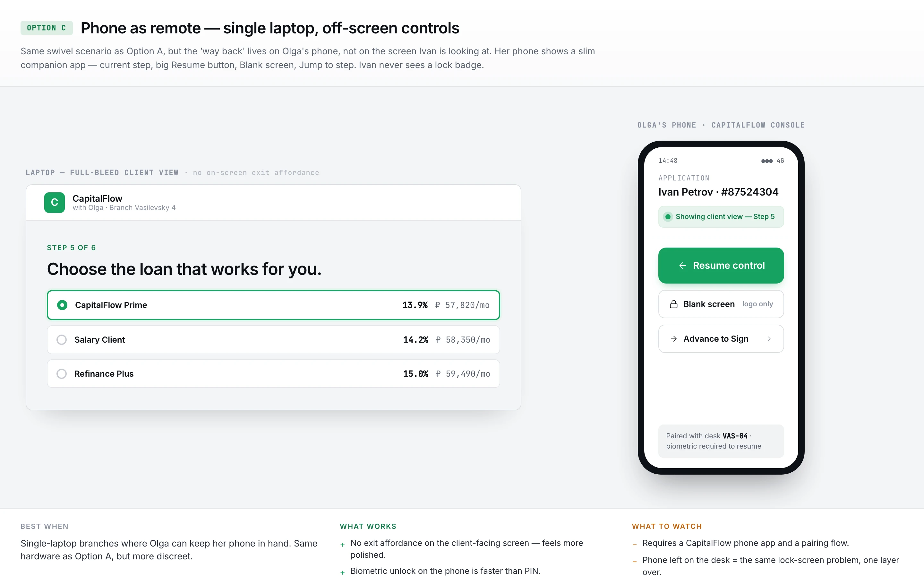Screen dimensions: 924x578
Task: Click the 'logo only' hint text
Action: tap(757, 304)
